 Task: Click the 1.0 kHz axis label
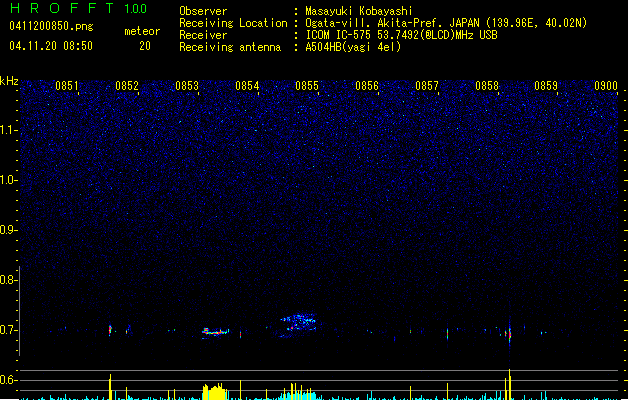pyautogui.click(x=8, y=180)
